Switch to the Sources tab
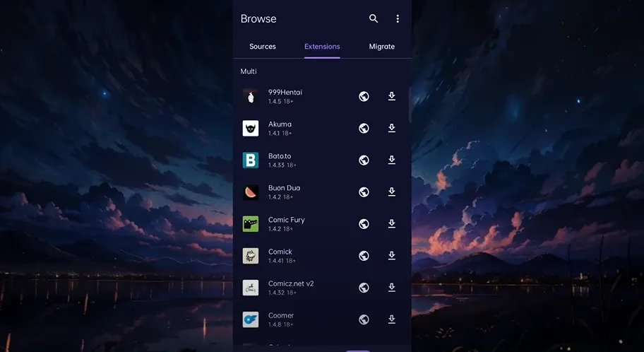The image size is (644, 352). pos(263,47)
